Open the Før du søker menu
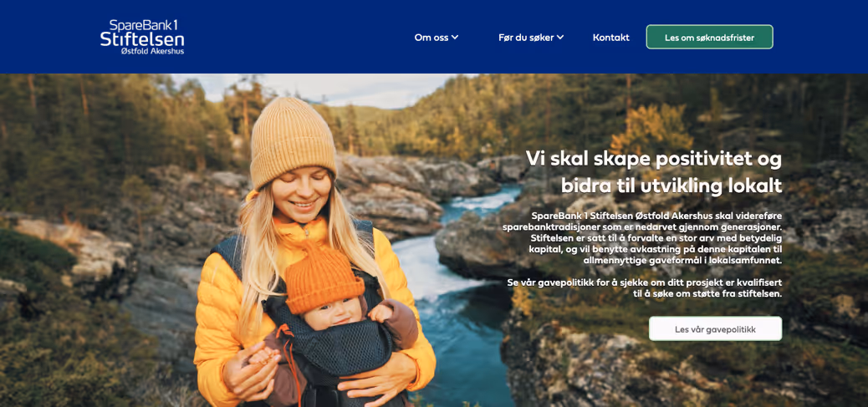The image size is (868, 407). click(x=531, y=38)
